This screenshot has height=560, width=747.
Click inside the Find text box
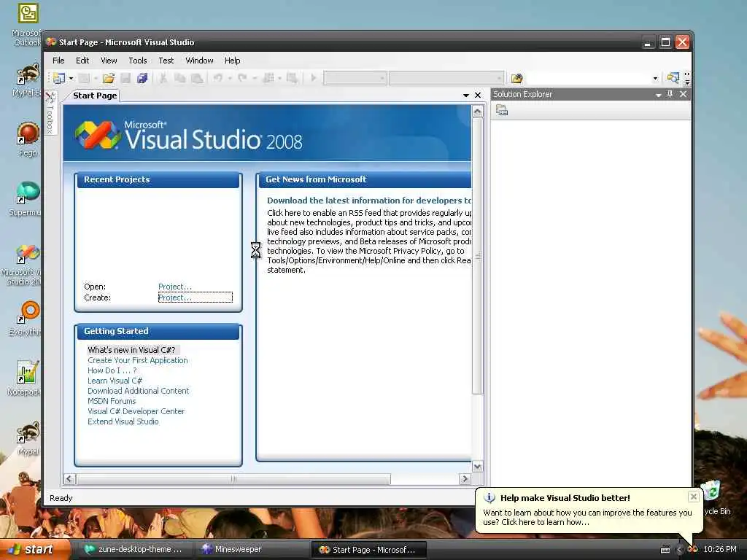[589, 78]
